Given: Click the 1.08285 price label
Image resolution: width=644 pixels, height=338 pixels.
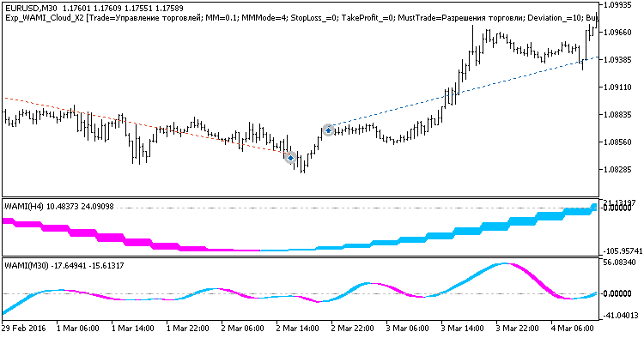Looking at the screenshot, I should coord(617,170).
